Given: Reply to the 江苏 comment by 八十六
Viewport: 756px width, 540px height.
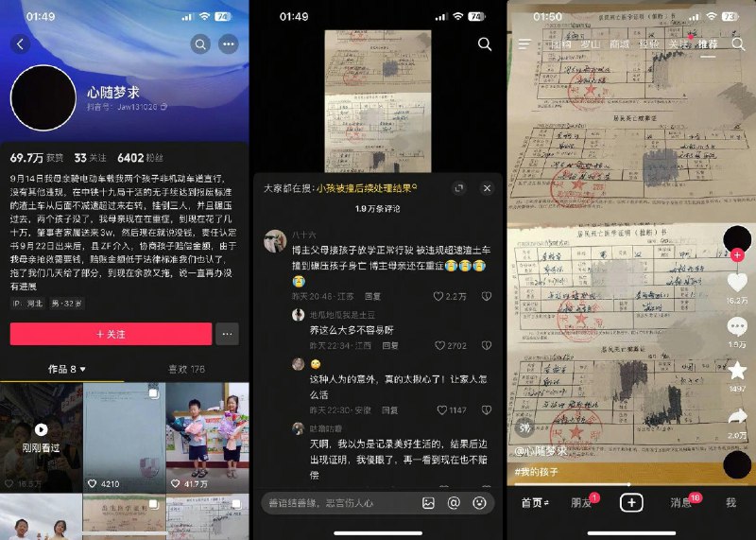Looking at the screenshot, I should [x=372, y=296].
